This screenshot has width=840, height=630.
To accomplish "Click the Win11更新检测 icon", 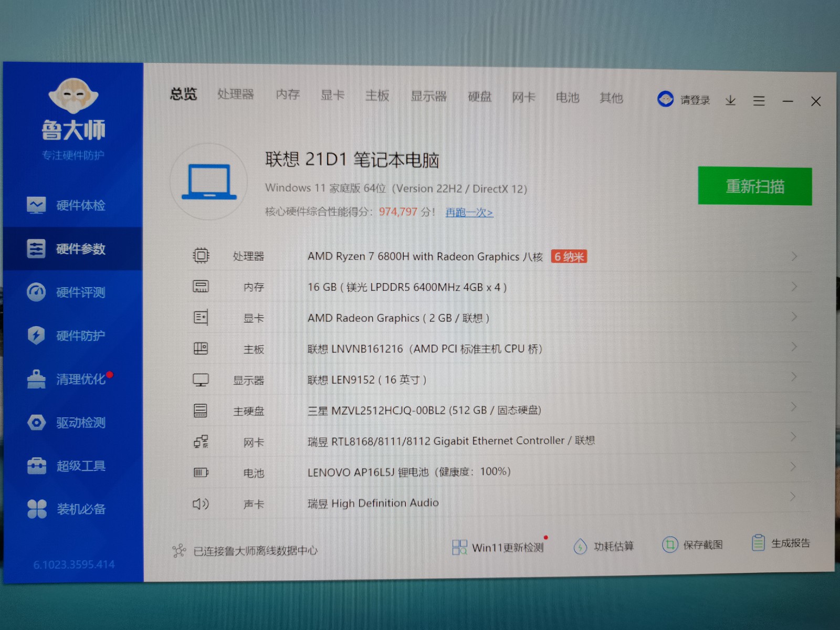I will click(x=459, y=547).
